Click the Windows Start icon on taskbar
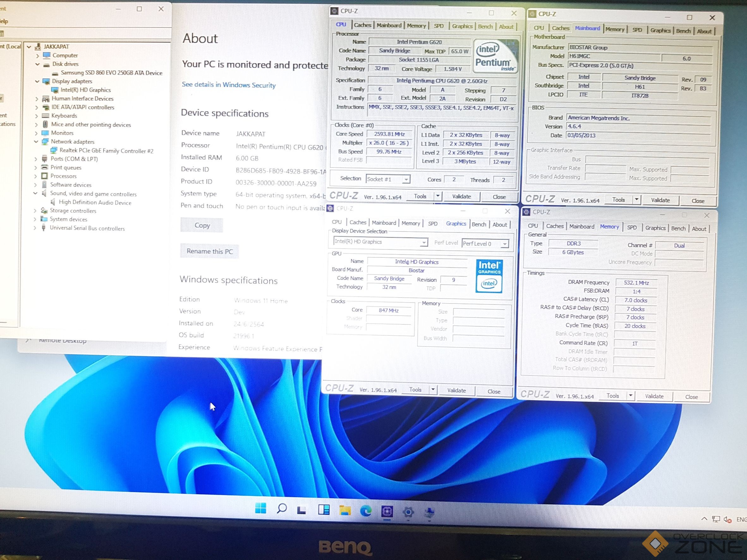This screenshot has width=747, height=560. [260, 508]
